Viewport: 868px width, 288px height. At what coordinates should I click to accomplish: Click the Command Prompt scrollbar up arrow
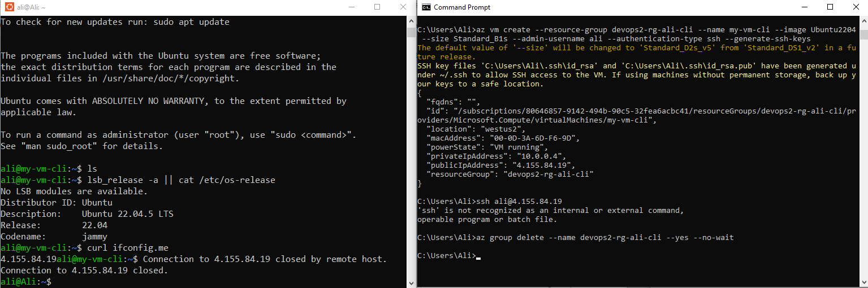coord(863,21)
